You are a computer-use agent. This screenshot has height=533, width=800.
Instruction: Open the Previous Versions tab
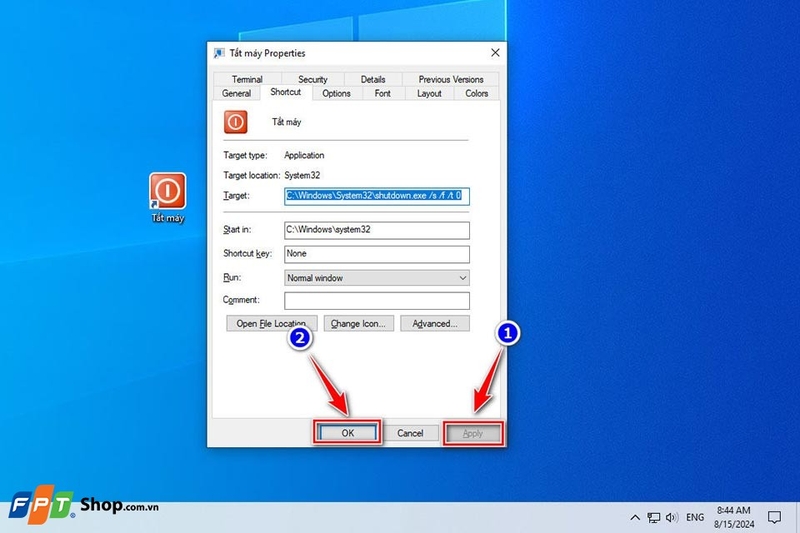pos(451,79)
